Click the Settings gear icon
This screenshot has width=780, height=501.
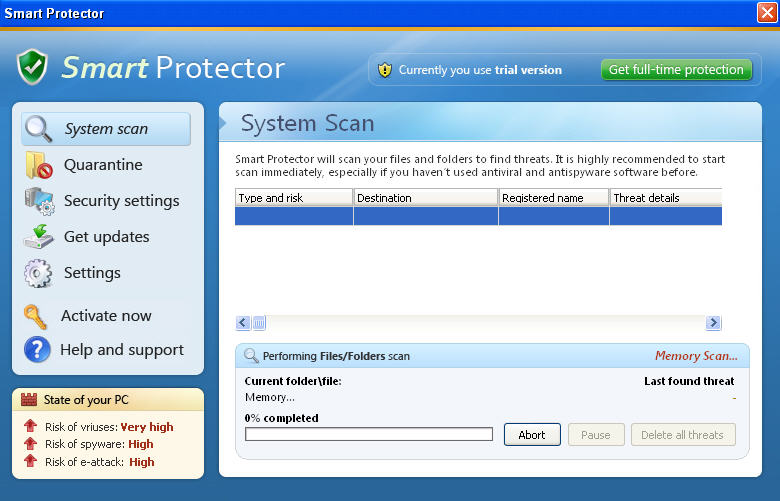coord(38,273)
